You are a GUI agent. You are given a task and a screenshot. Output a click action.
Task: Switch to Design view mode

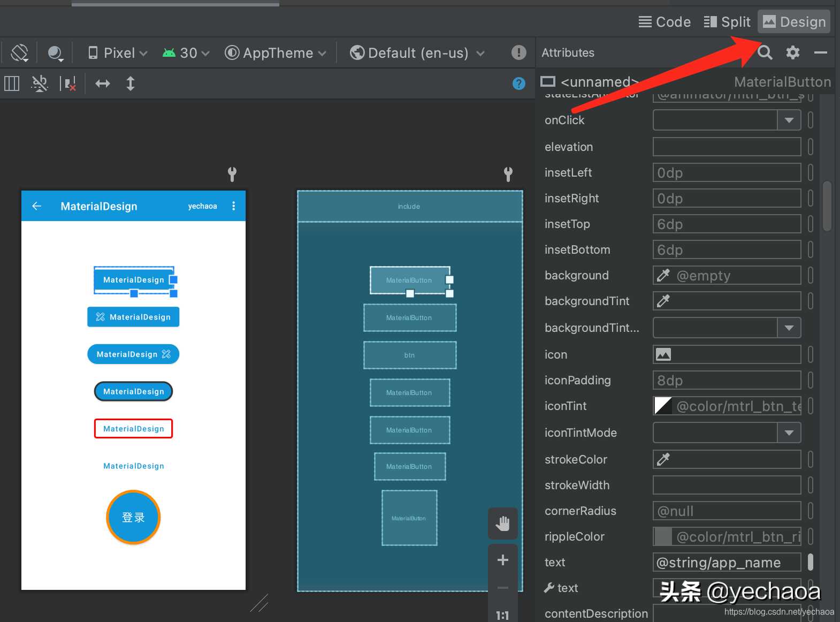pyautogui.click(x=794, y=22)
